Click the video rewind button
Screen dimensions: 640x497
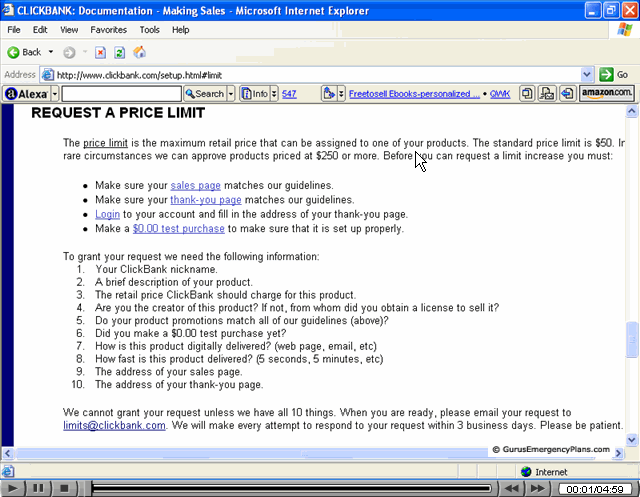tap(511, 488)
